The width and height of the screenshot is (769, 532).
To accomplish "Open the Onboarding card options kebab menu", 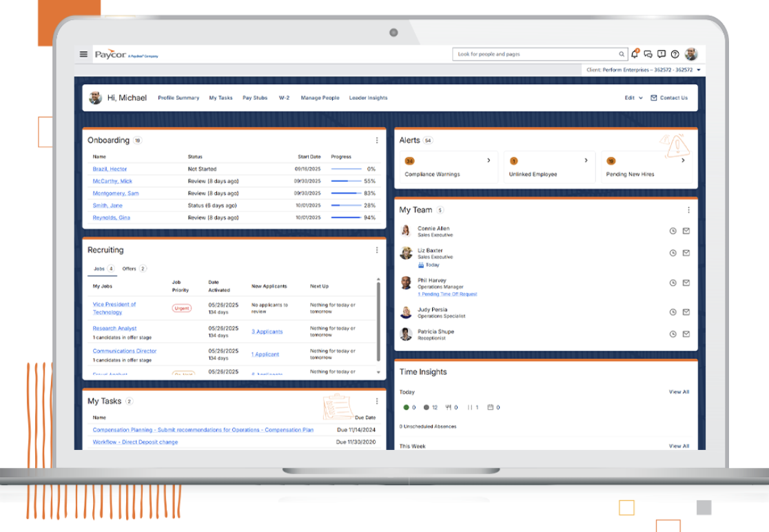I will (x=377, y=141).
